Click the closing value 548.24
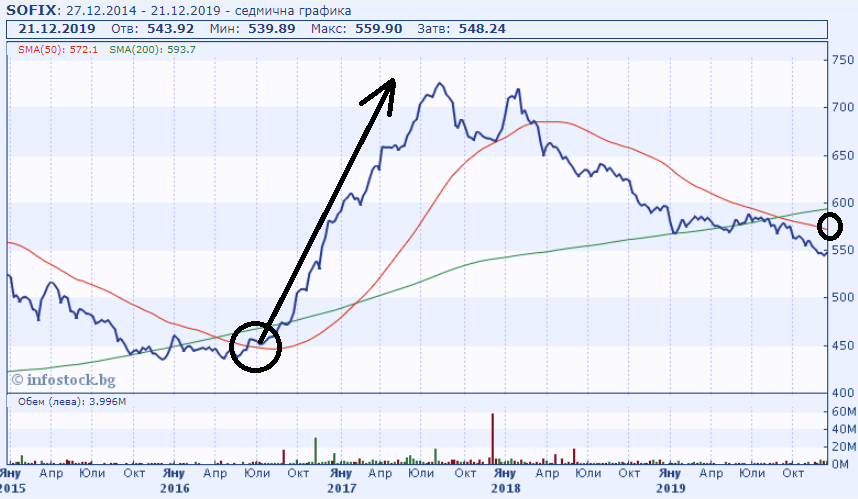The width and height of the screenshot is (858, 499). (x=482, y=29)
